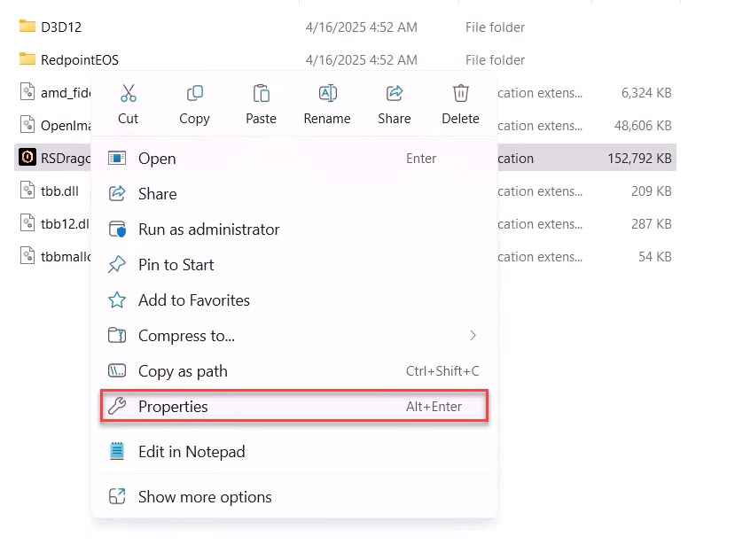Expand Show more options
This screenshot has width=735, height=560.
coord(204,497)
